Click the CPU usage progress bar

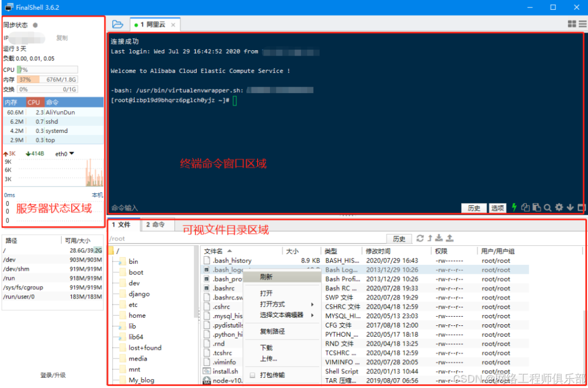click(x=47, y=70)
